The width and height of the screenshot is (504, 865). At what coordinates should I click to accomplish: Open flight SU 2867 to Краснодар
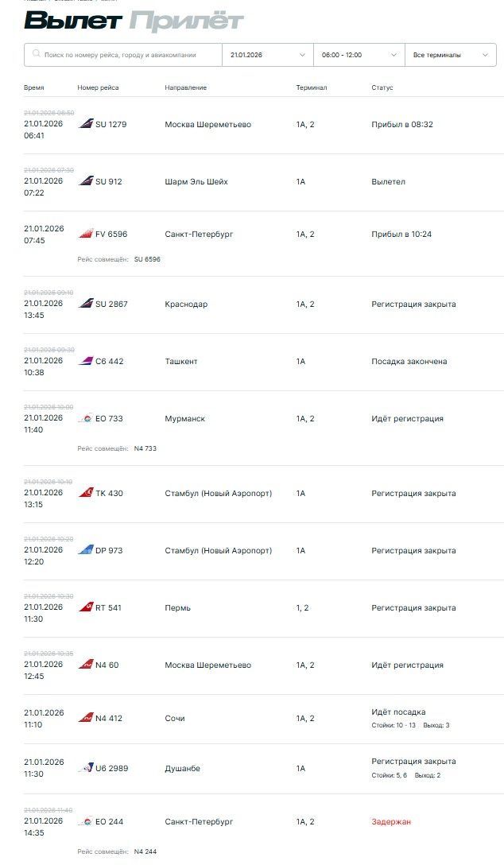[186, 304]
